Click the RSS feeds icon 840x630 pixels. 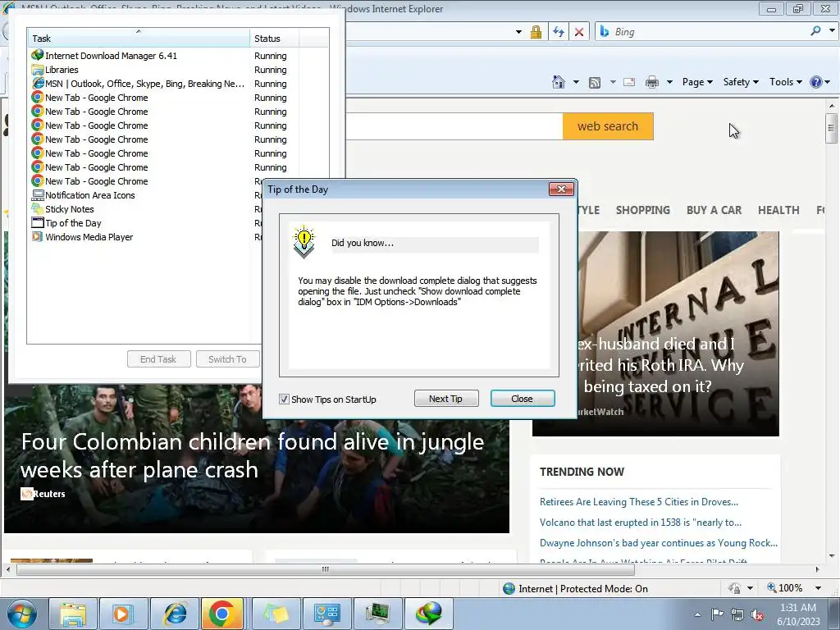tap(595, 83)
